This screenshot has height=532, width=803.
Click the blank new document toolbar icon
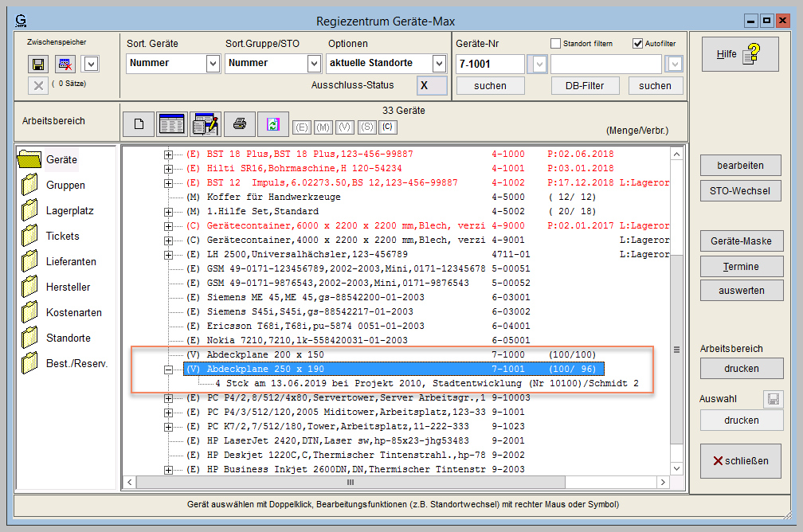[139, 123]
